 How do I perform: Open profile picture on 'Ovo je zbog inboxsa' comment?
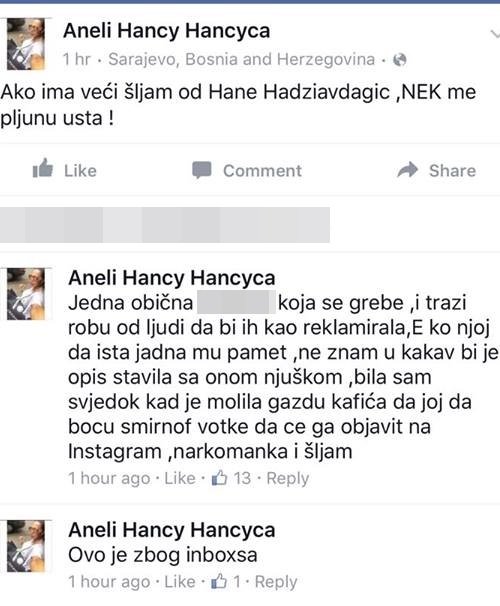(x=26, y=546)
